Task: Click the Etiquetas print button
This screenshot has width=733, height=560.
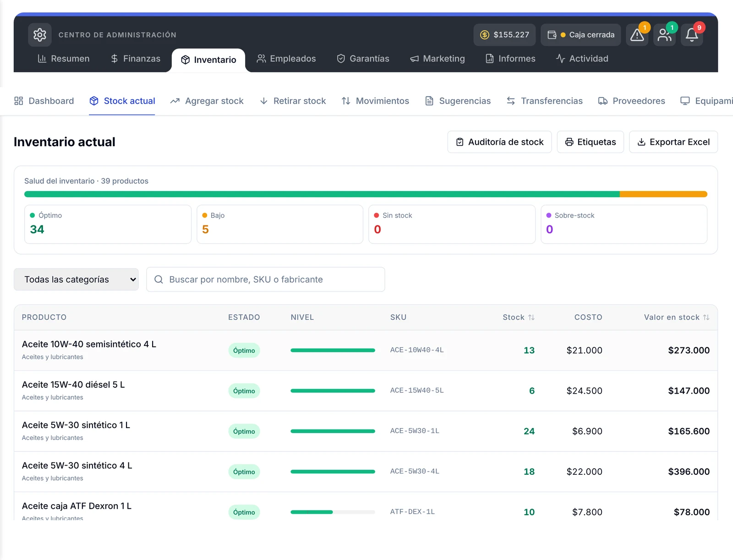Action: pyautogui.click(x=591, y=142)
